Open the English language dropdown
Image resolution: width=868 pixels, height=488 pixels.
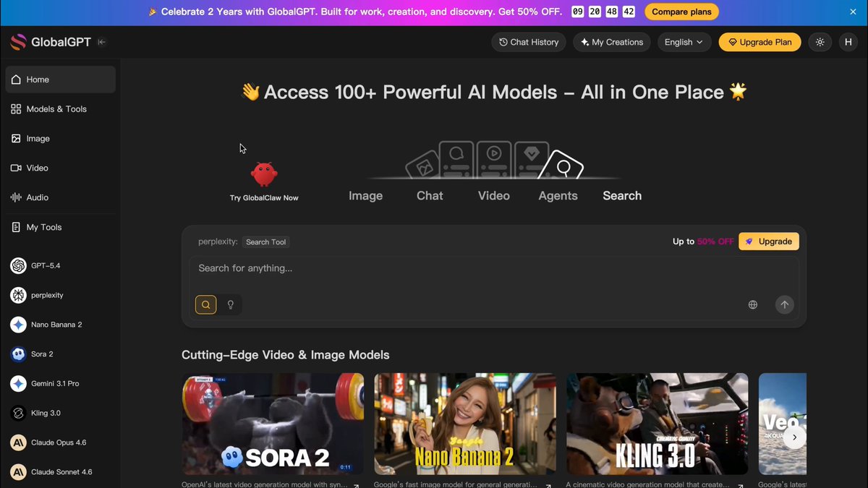point(684,42)
